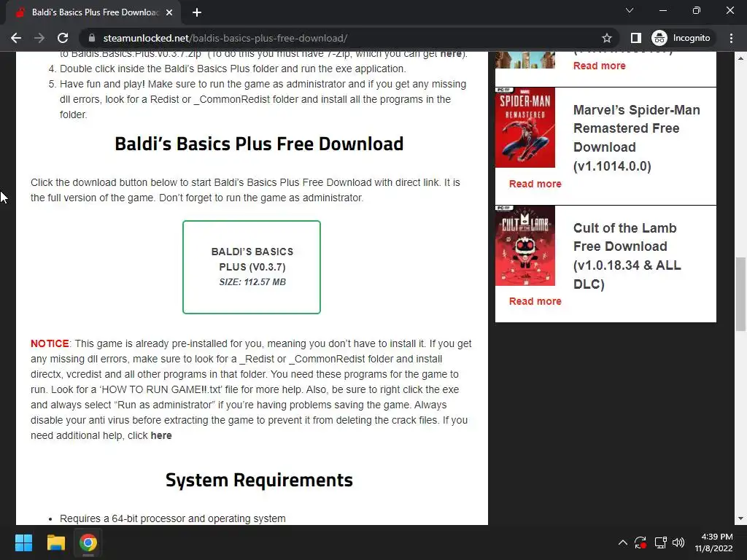Open a new browser tab
747x560 pixels.
[197, 12]
